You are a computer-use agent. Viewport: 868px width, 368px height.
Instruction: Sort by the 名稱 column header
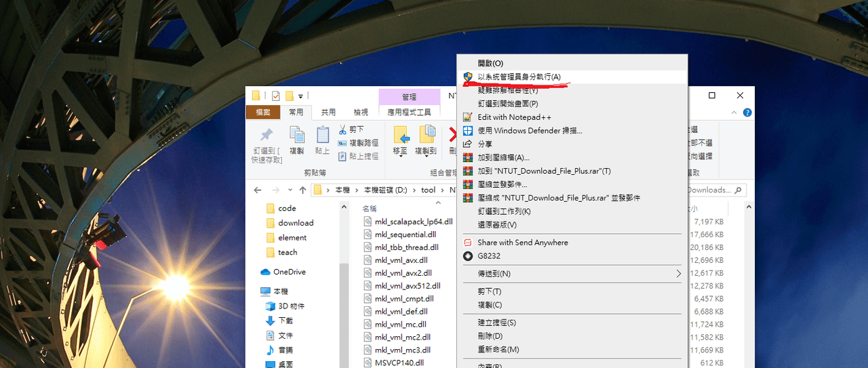click(369, 208)
